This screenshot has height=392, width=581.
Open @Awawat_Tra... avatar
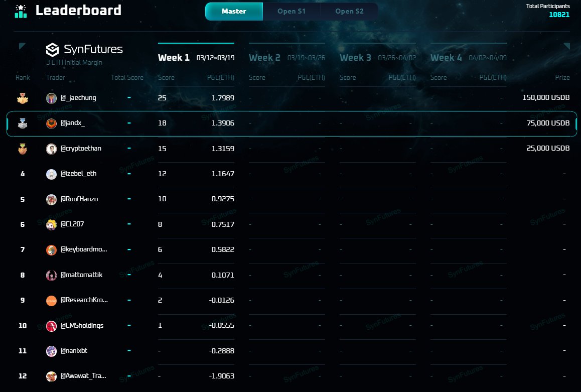[51, 376]
